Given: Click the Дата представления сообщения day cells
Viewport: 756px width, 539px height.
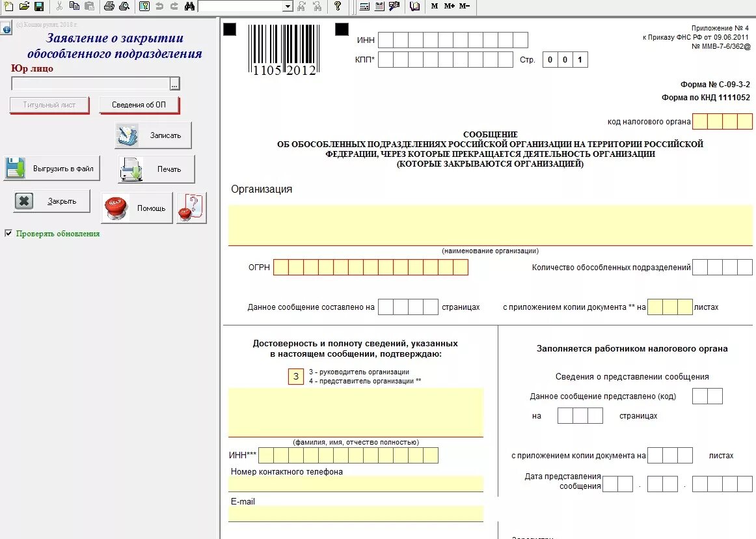Looking at the screenshot, I should click(617, 484).
